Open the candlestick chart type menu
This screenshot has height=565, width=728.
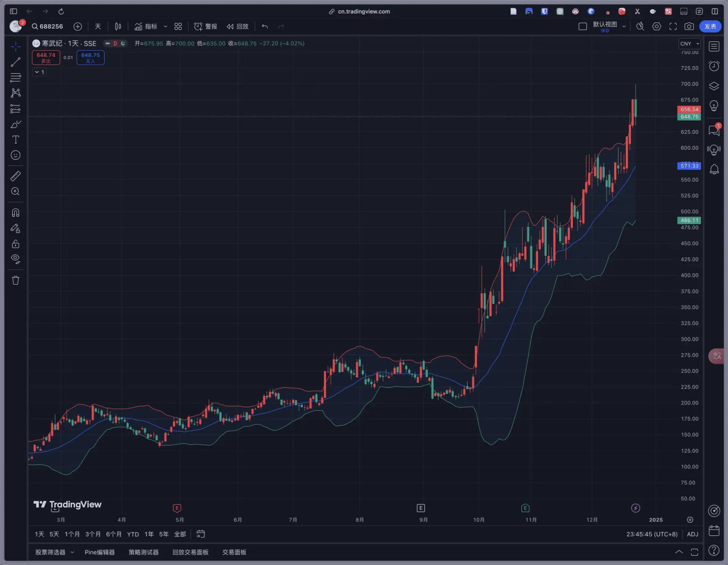pyautogui.click(x=118, y=27)
